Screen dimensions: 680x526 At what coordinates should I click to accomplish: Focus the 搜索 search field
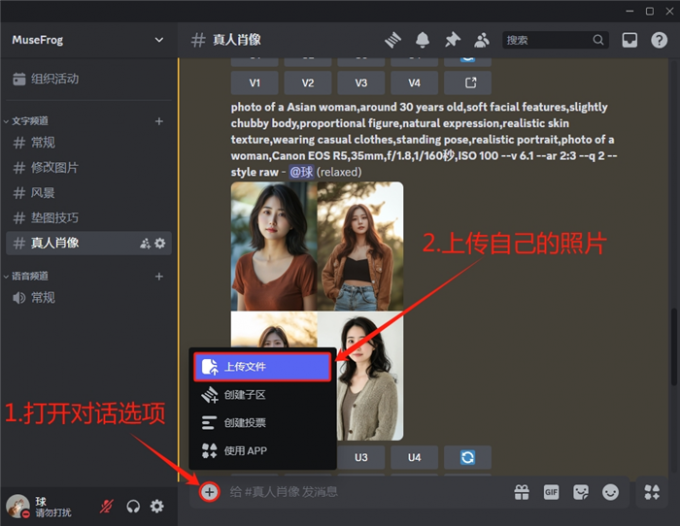pyautogui.click(x=555, y=40)
